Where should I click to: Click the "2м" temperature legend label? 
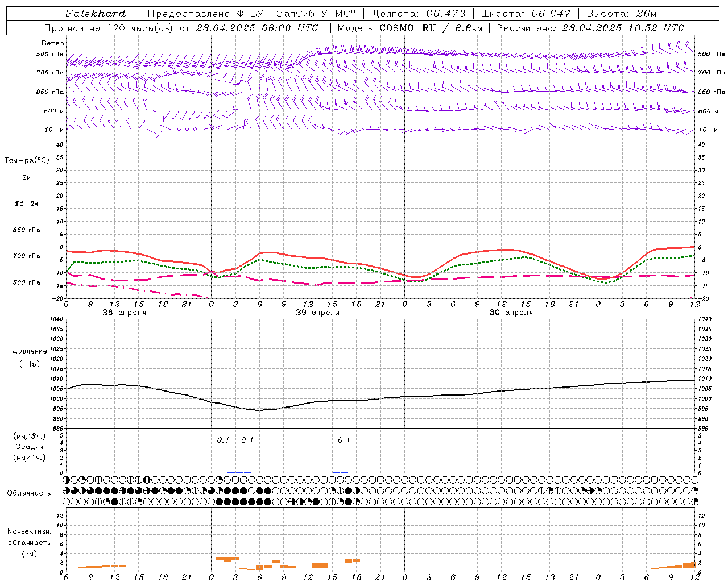pyautogui.click(x=27, y=177)
